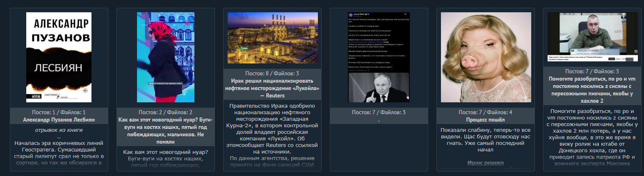Click the «Постов: 1 / Файлов: 1» counter
The height and width of the screenshot is (176, 644).
(x=59, y=112)
